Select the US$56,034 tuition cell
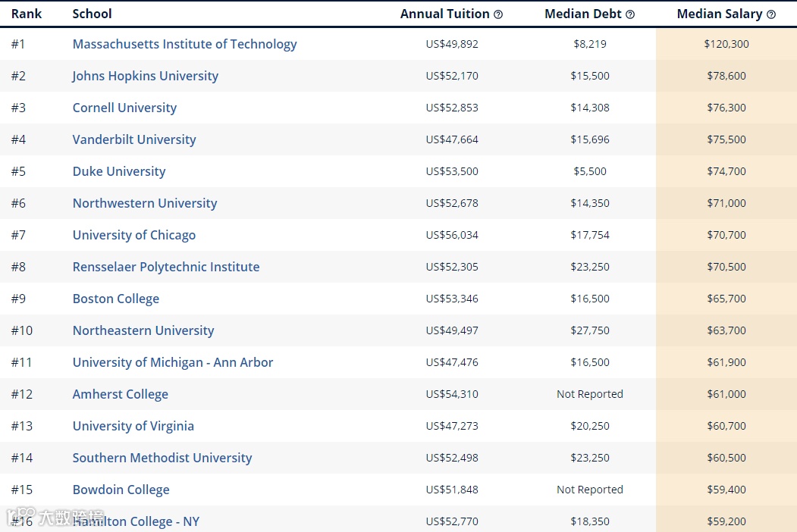Image resolution: width=797 pixels, height=532 pixels. [452, 235]
